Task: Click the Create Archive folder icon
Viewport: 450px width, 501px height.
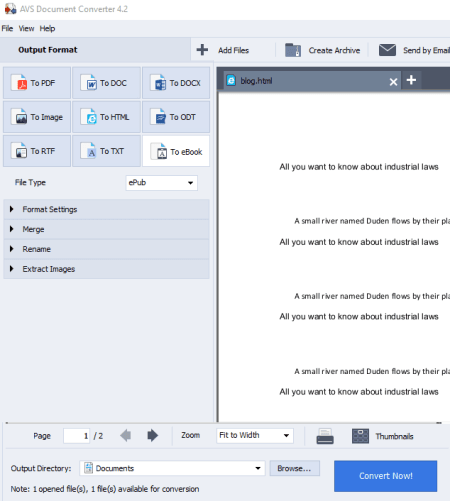Action: (293, 50)
